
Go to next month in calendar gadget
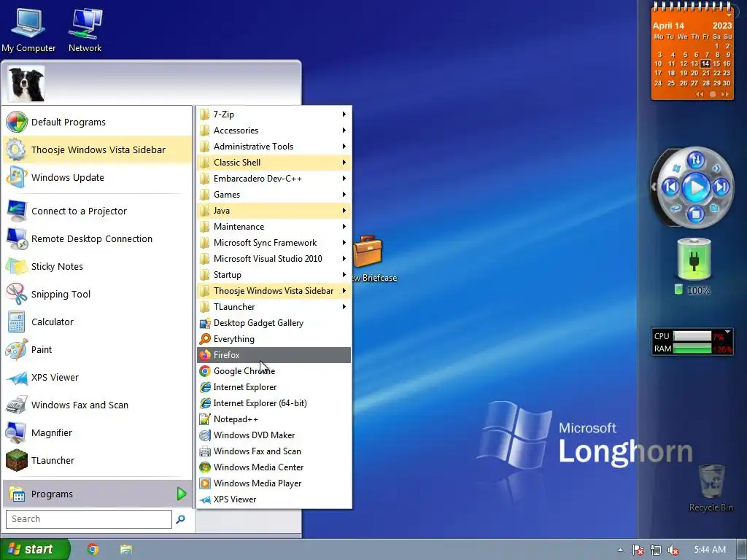pos(724,94)
